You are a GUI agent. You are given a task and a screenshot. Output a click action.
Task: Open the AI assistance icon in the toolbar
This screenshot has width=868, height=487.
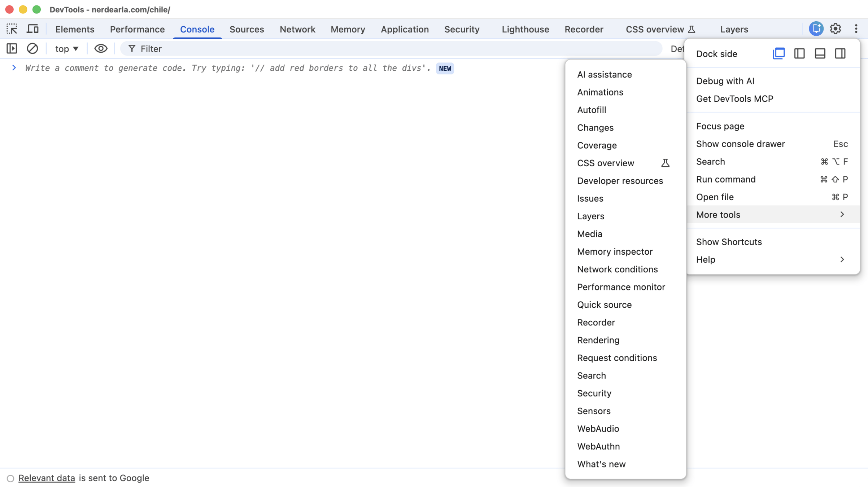point(816,29)
